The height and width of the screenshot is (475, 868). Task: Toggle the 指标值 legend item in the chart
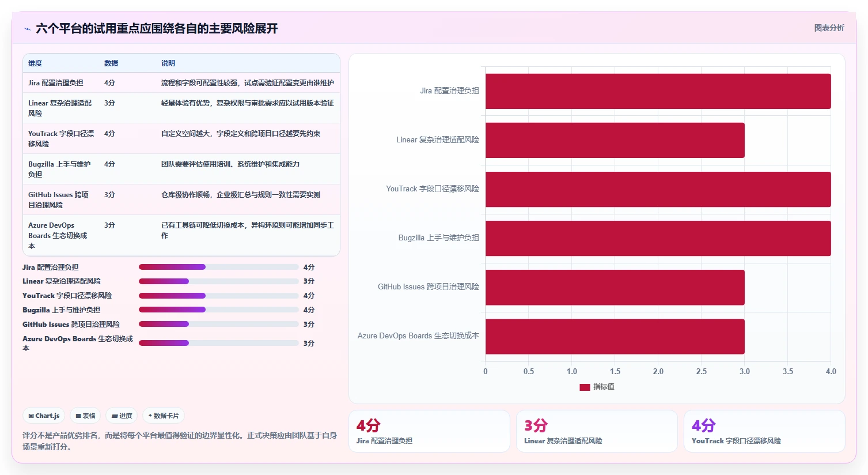click(x=597, y=387)
